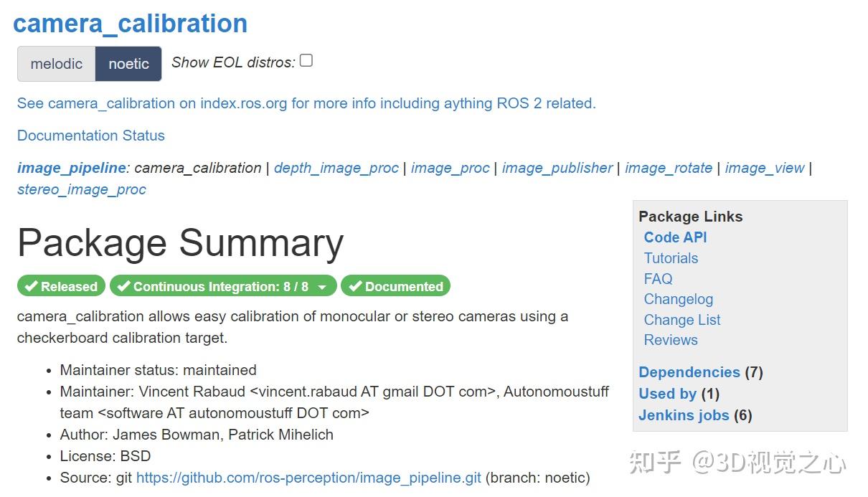Open the Tutorials link

[671, 258]
